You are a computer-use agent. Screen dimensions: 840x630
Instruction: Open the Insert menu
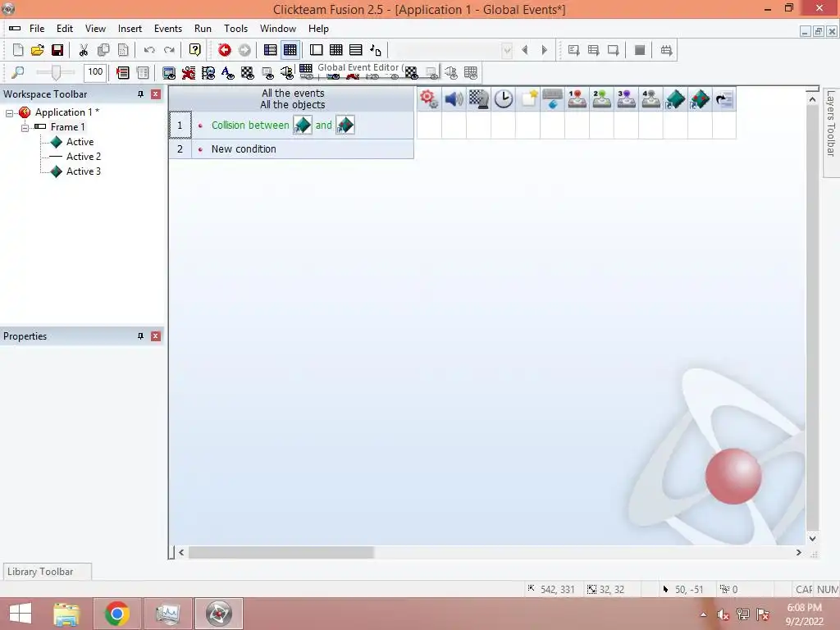tap(130, 29)
